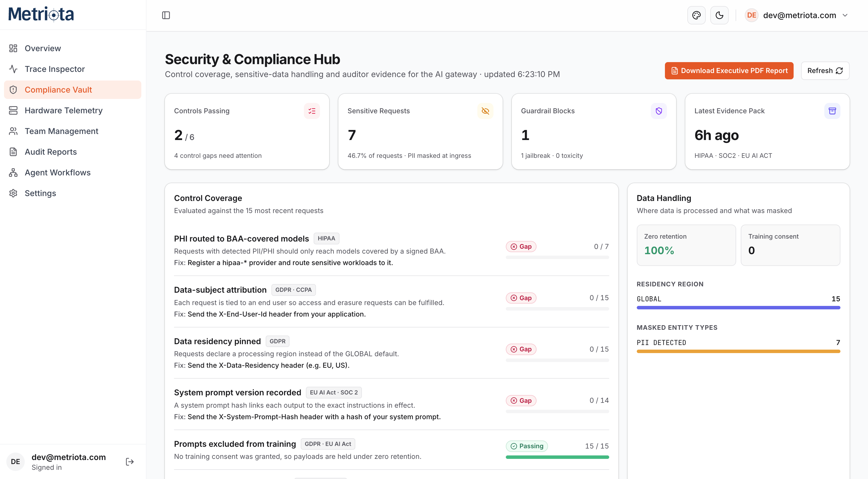
Task: Click 'Security & Compliance Hub' heading
Action: coord(252,59)
